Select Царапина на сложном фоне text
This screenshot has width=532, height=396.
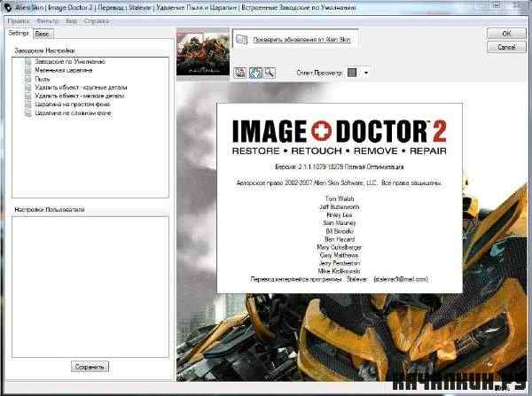click(x=73, y=113)
